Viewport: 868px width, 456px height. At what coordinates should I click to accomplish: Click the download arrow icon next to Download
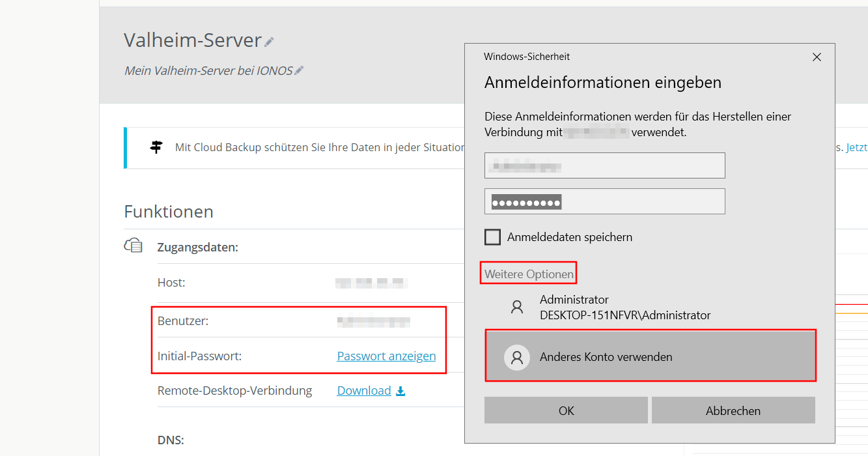(x=400, y=391)
